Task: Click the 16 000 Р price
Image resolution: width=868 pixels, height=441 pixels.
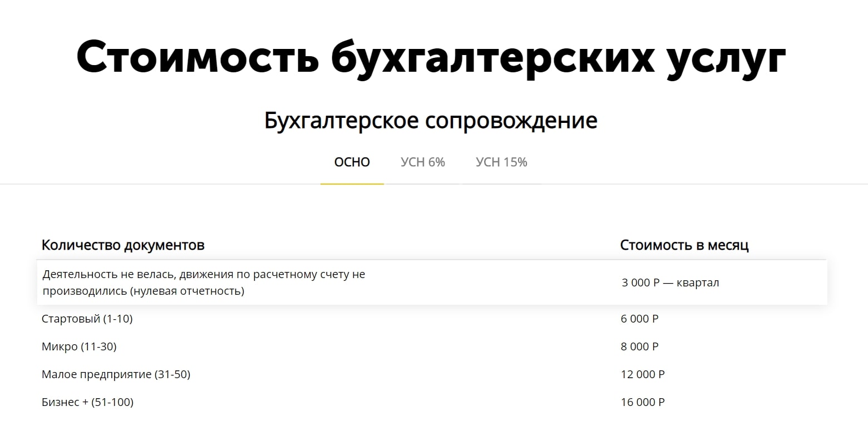Action: coord(643,402)
